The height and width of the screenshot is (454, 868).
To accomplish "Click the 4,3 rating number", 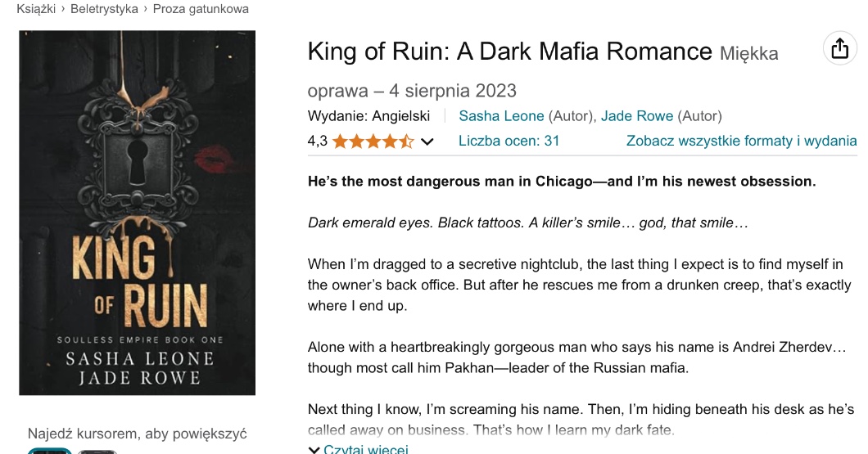I will point(318,141).
